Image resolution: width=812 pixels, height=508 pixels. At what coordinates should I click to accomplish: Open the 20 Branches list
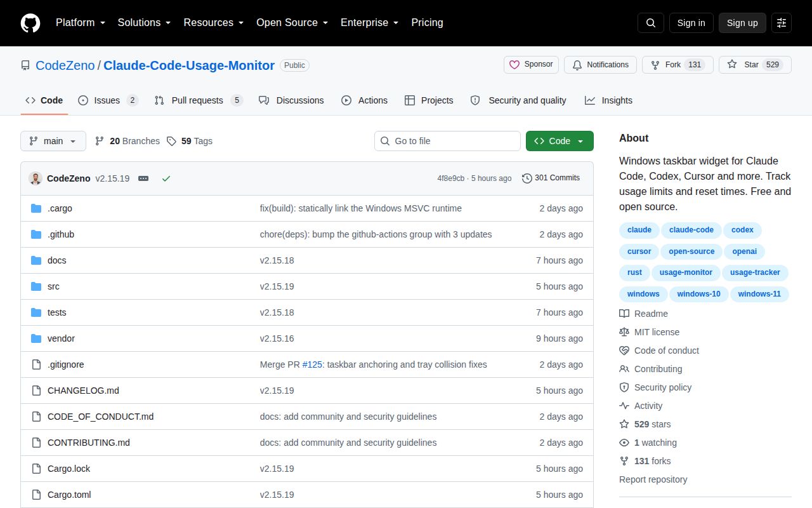128,141
